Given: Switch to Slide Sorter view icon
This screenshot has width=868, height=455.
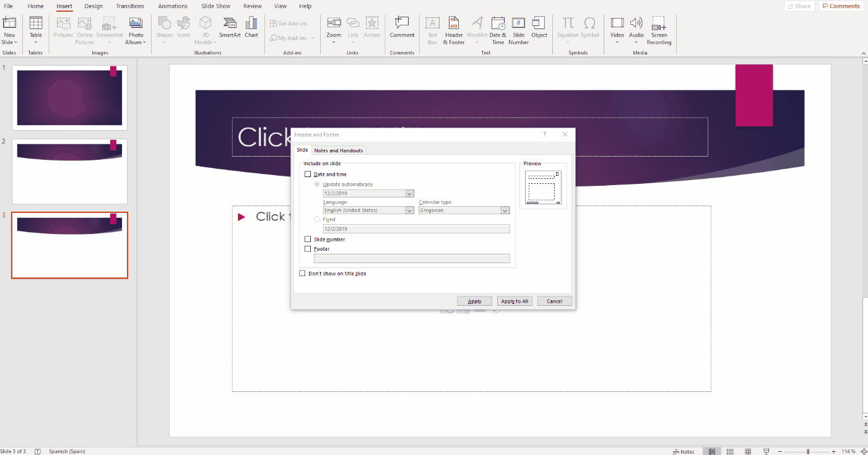Looking at the screenshot, I should pos(730,451).
